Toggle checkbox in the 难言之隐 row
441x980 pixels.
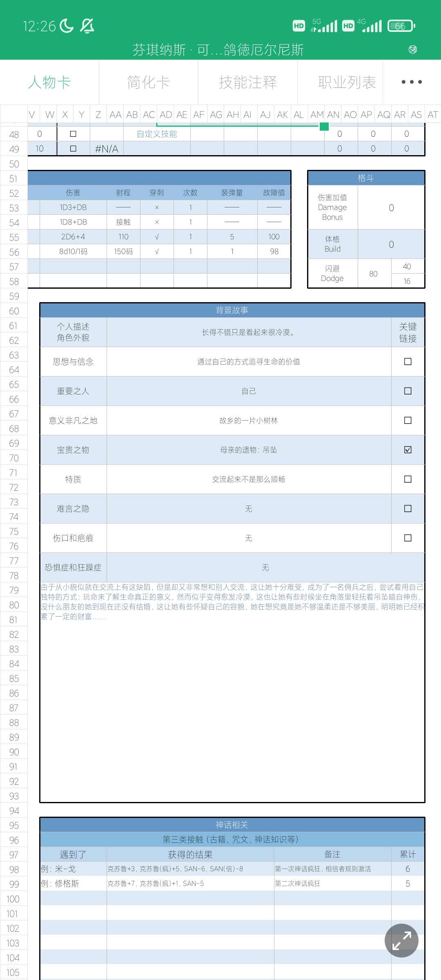click(x=408, y=508)
